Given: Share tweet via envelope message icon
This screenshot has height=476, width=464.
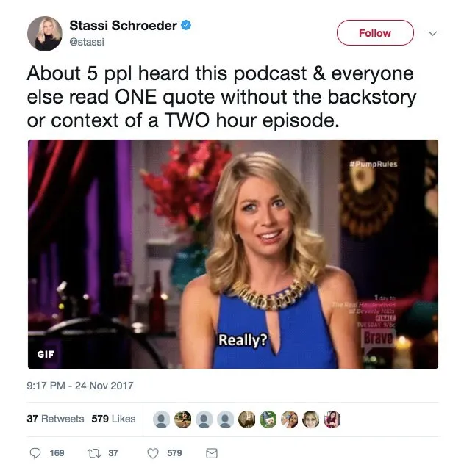Looking at the screenshot, I should [212, 453].
